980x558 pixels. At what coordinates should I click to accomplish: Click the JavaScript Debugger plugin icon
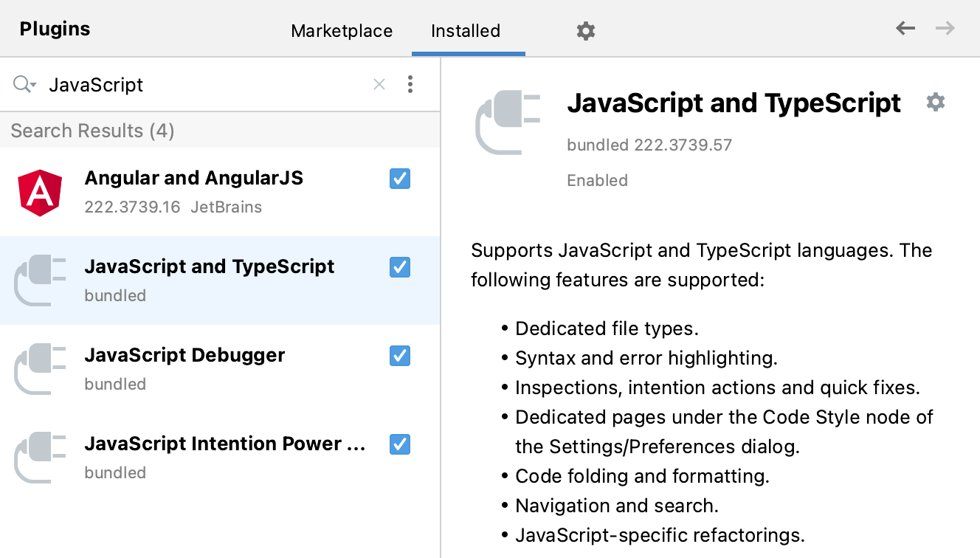39,369
